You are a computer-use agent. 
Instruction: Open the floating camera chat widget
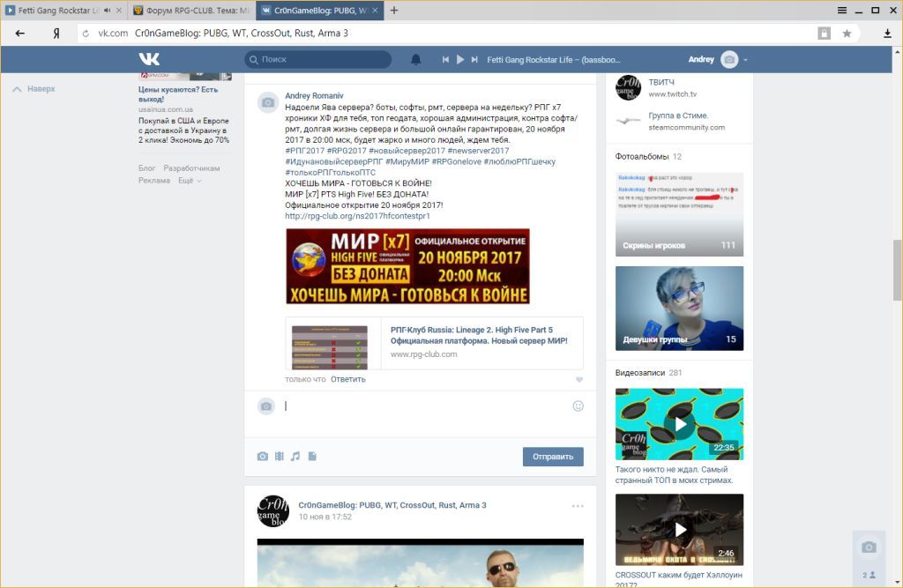[x=869, y=547]
